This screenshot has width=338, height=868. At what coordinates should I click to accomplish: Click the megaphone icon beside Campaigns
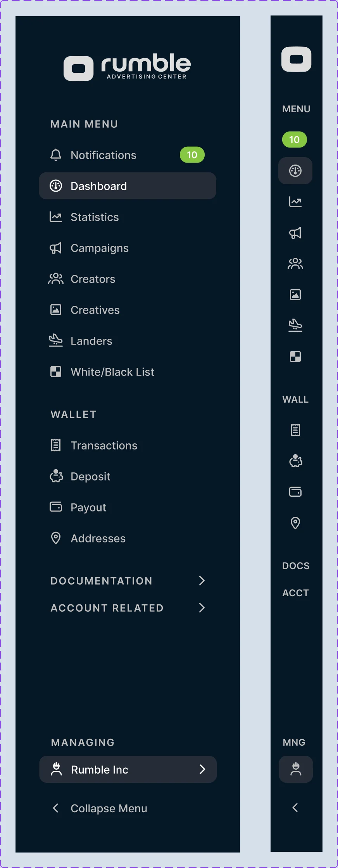pyautogui.click(x=56, y=248)
